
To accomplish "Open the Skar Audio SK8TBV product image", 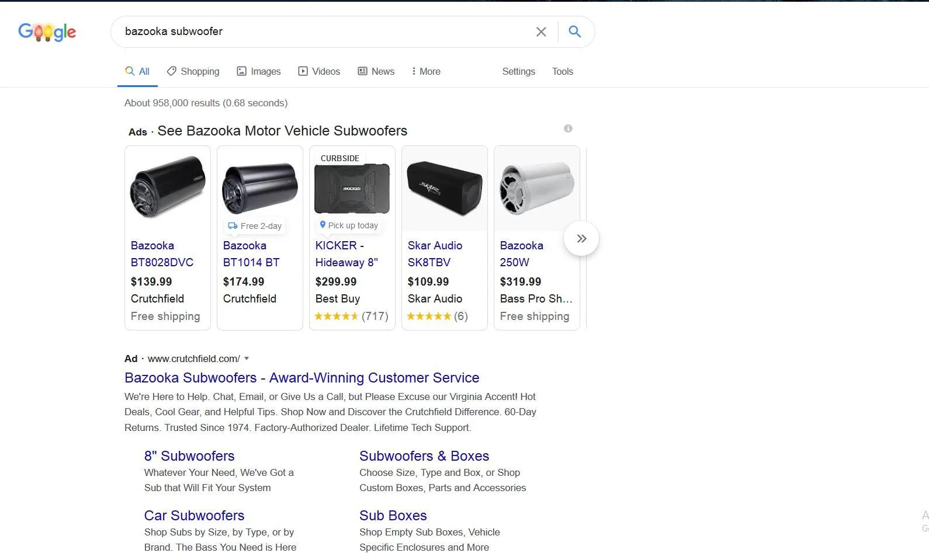I will pyautogui.click(x=445, y=189).
